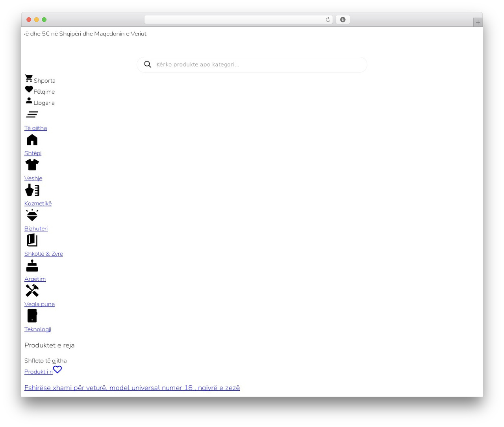Open the Veshje category link

point(33,178)
